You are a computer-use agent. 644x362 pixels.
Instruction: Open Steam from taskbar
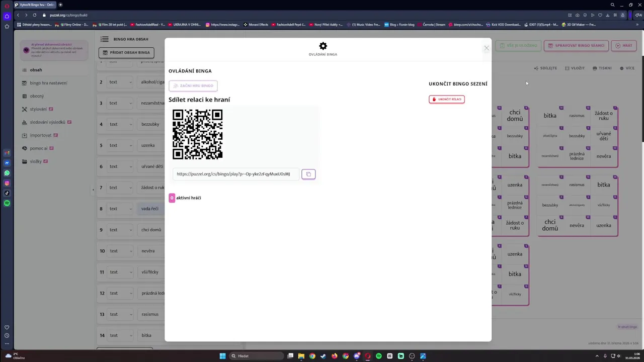(323, 356)
